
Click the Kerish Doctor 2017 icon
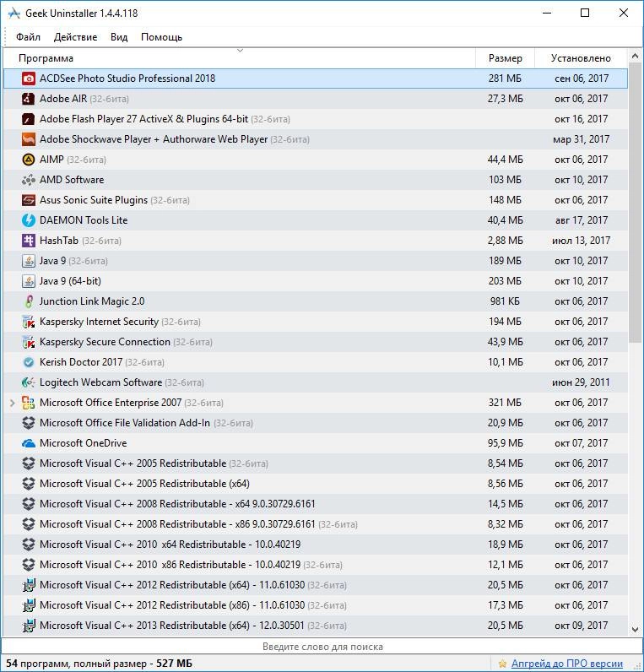(x=29, y=362)
